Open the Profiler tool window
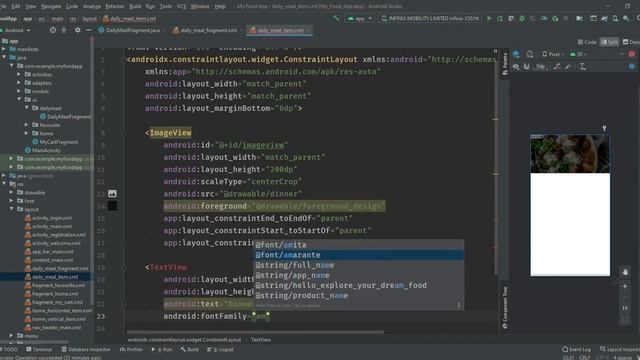 (x=131, y=349)
